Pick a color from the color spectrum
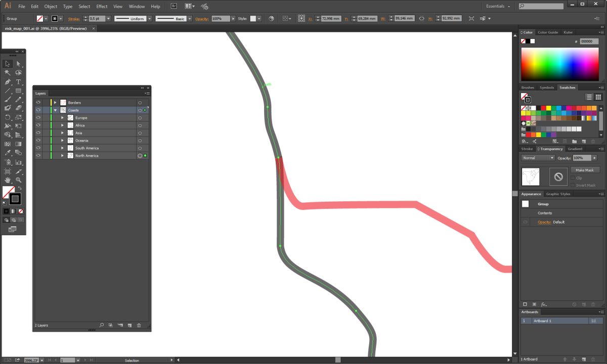The width and height of the screenshot is (607, 364). point(560,64)
